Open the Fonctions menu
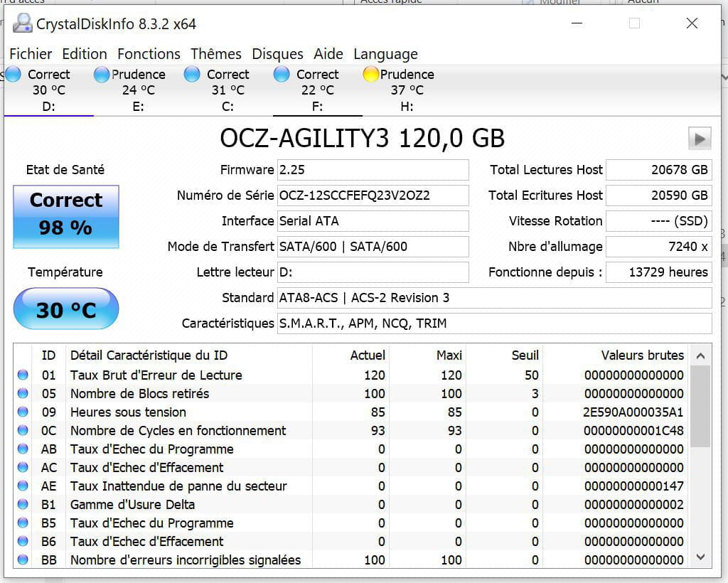728x583 pixels. point(149,54)
